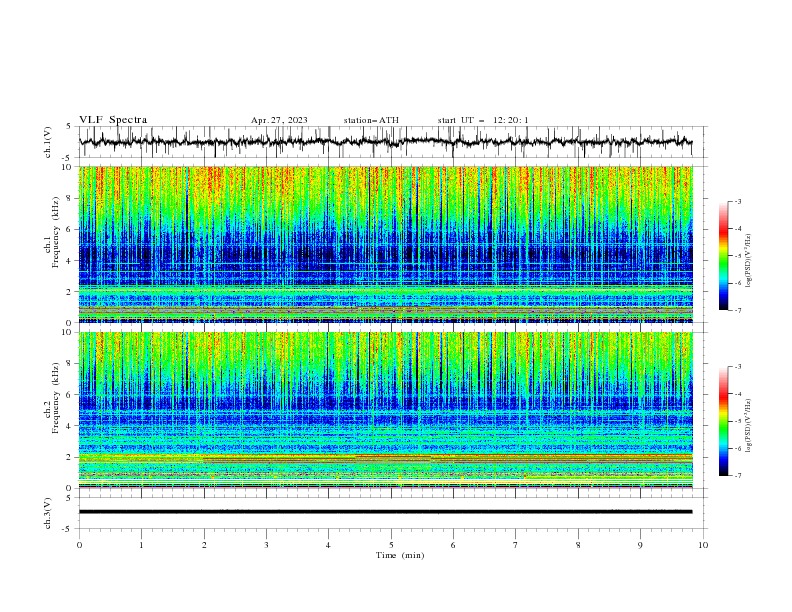Click the ch.1(V) voltage waveform trace
Screen dimensions: 792x612
click(385, 142)
